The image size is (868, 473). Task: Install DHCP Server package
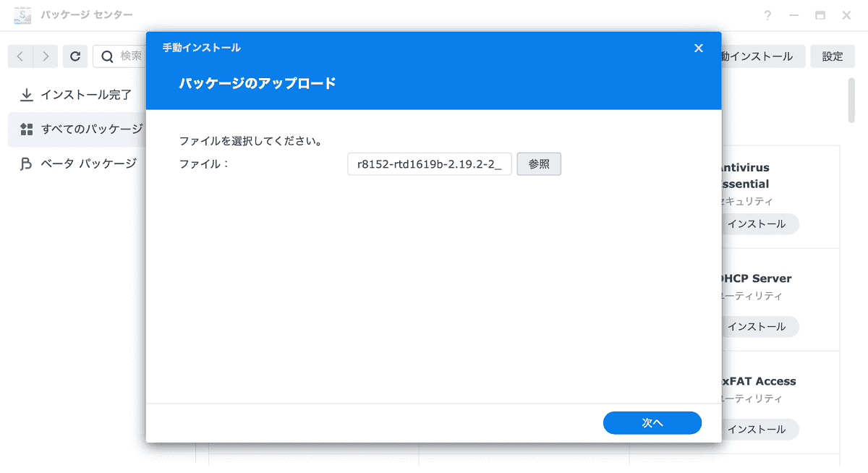[759, 327]
